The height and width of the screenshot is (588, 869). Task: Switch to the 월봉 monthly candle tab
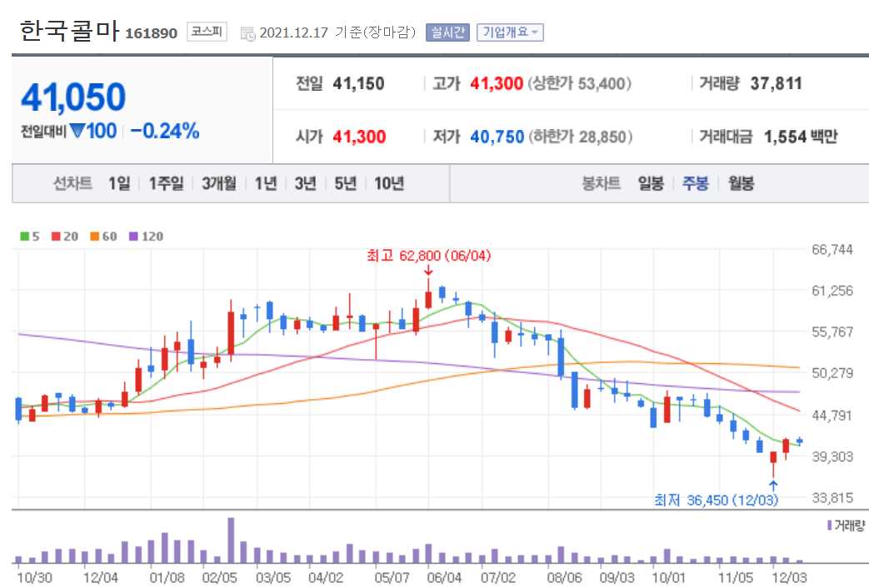741,183
